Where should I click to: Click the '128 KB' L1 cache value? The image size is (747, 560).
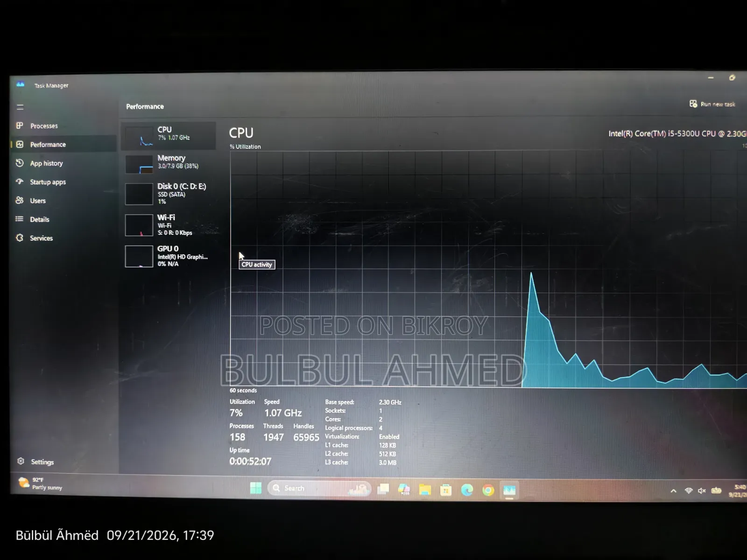click(x=388, y=445)
